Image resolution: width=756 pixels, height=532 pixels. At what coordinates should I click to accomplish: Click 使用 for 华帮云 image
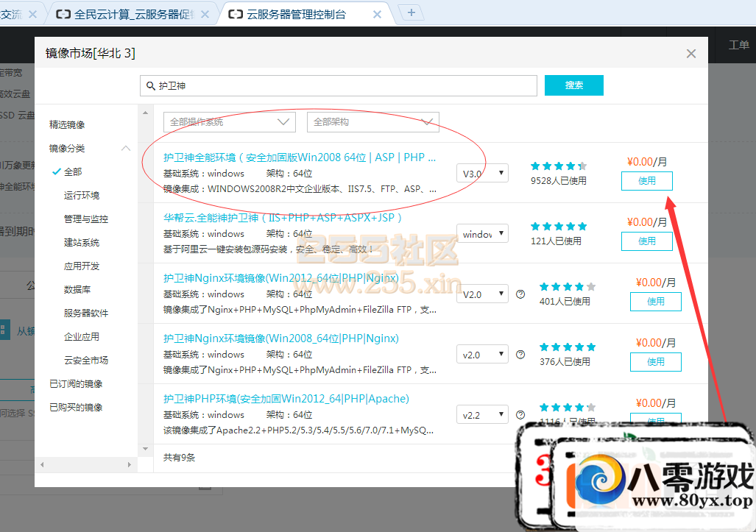coord(646,241)
